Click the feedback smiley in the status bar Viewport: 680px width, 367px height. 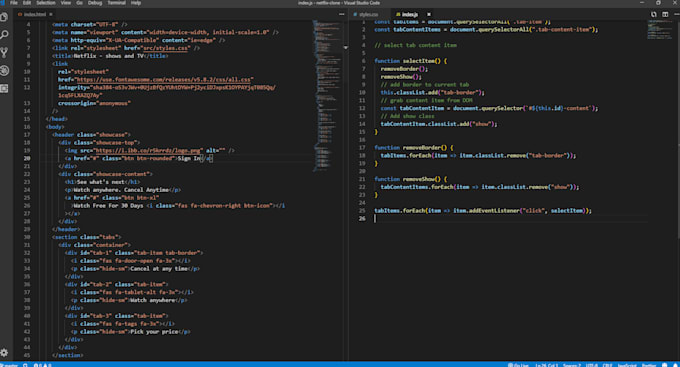pyautogui.click(x=665, y=365)
